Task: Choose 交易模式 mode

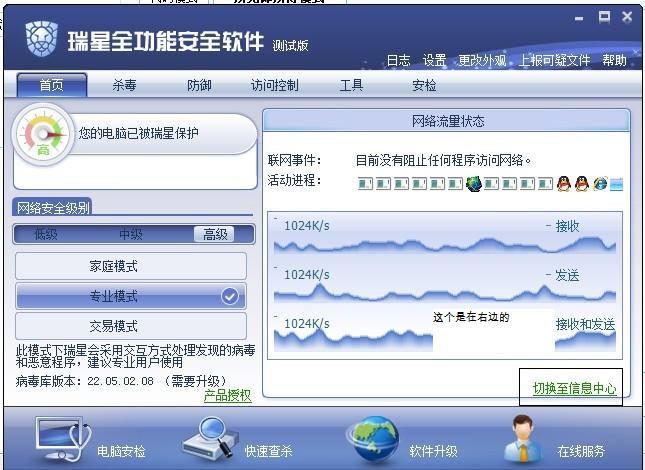Action: (x=131, y=326)
